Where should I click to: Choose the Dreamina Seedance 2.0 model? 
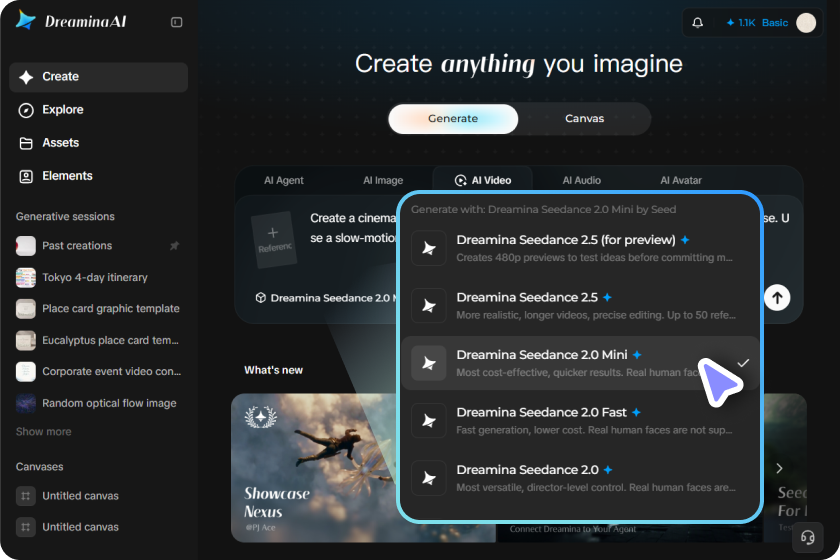[580, 478]
